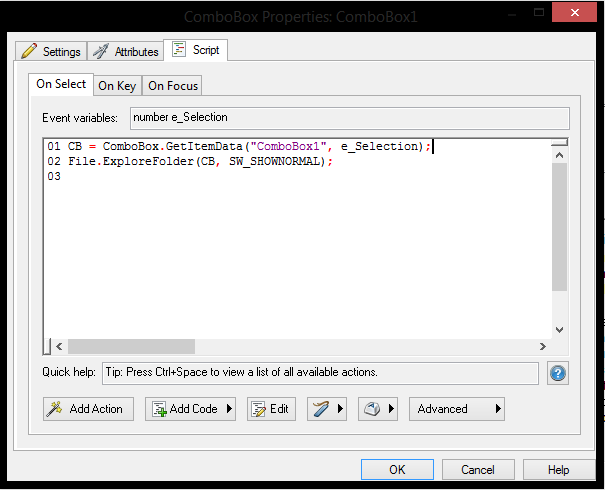The image size is (605, 490).
Task: Click the Edit action button
Action: click(271, 409)
